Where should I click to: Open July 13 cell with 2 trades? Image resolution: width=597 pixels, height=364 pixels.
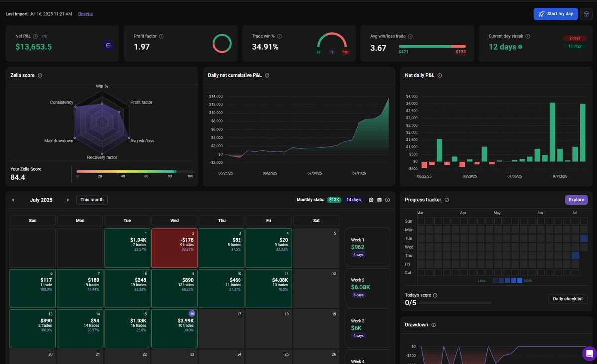[x=33, y=329]
